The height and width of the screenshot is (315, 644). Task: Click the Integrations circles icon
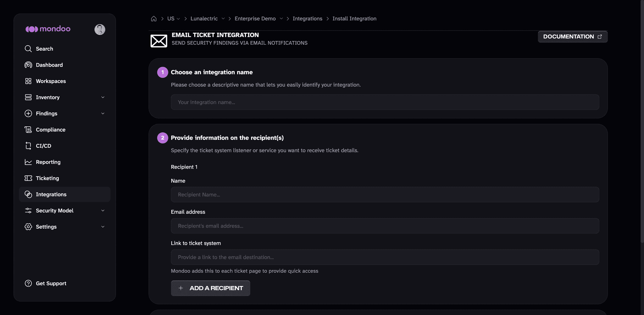point(28,194)
